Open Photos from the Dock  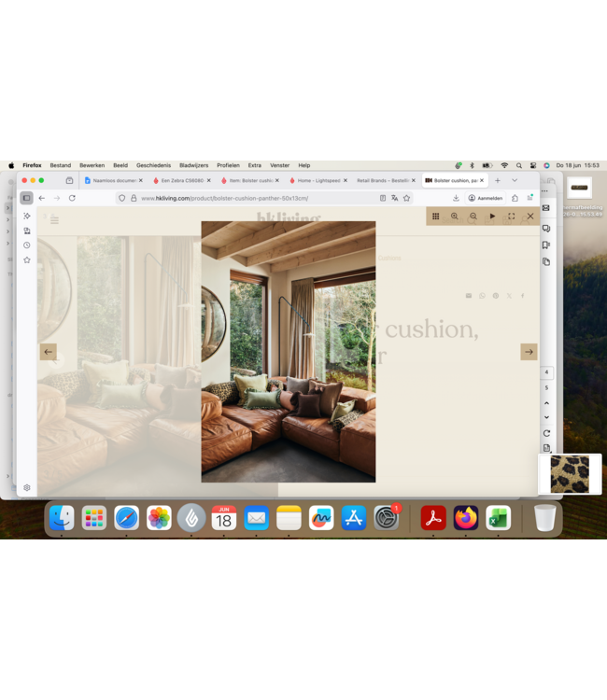point(159,518)
